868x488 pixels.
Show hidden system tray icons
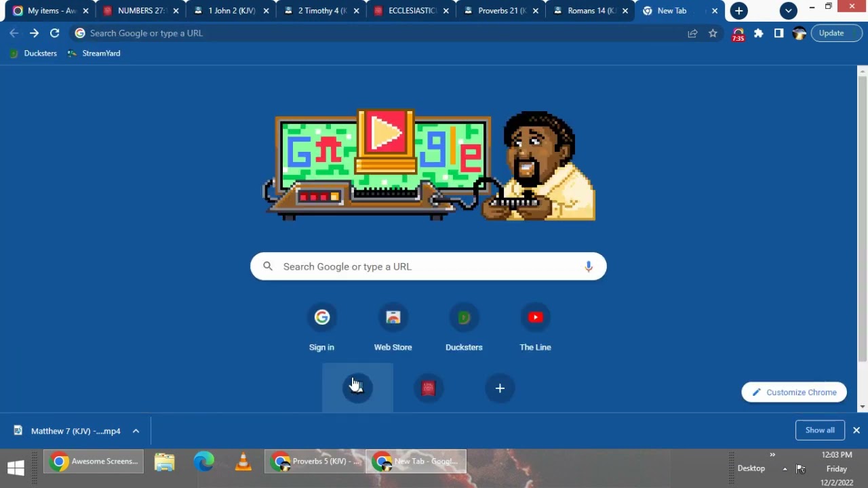pyautogui.click(x=785, y=469)
